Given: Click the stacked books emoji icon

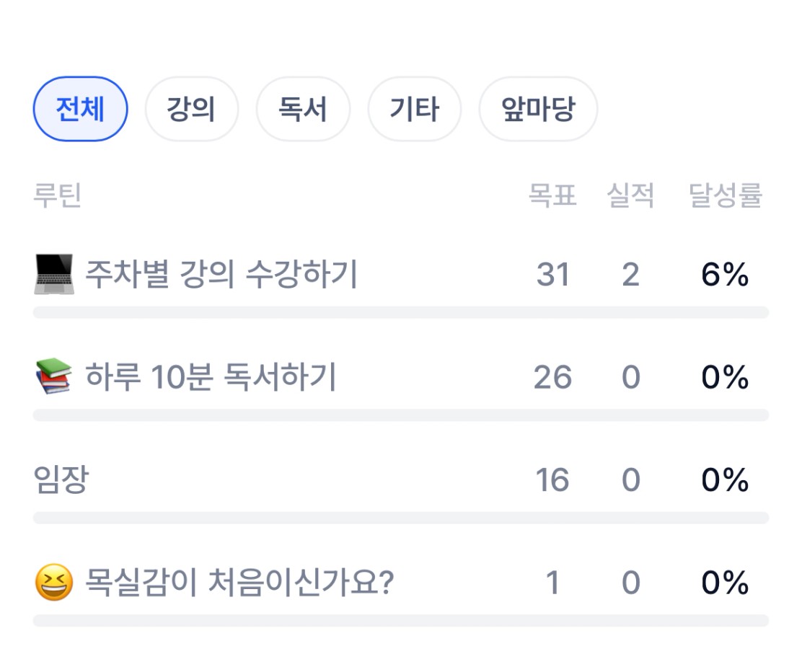Looking at the screenshot, I should 53,378.
